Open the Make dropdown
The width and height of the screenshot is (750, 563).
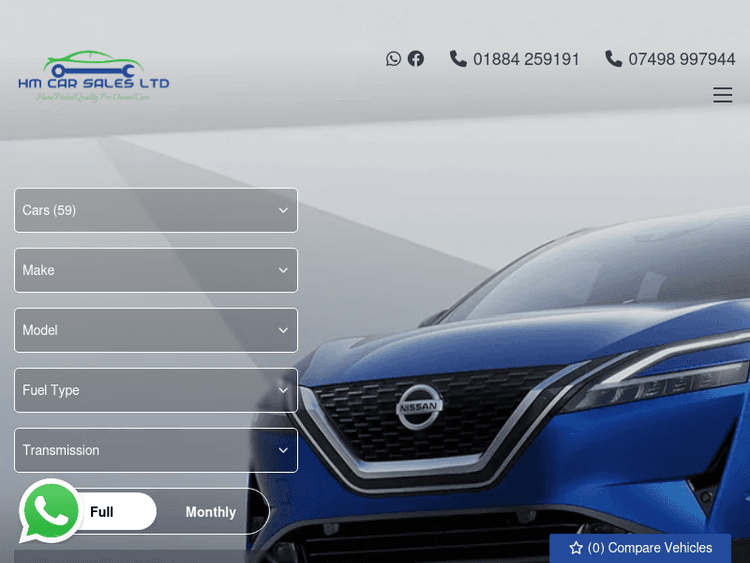pos(156,270)
